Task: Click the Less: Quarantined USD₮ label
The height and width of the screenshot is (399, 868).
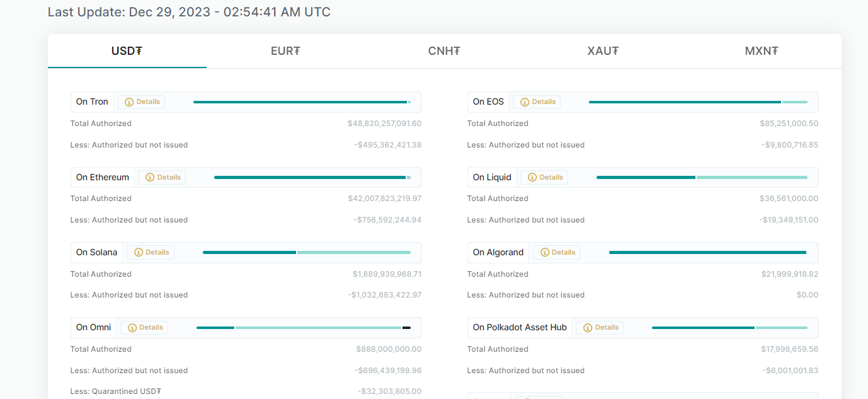Action: pyautogui.click(x=116, y=391)
